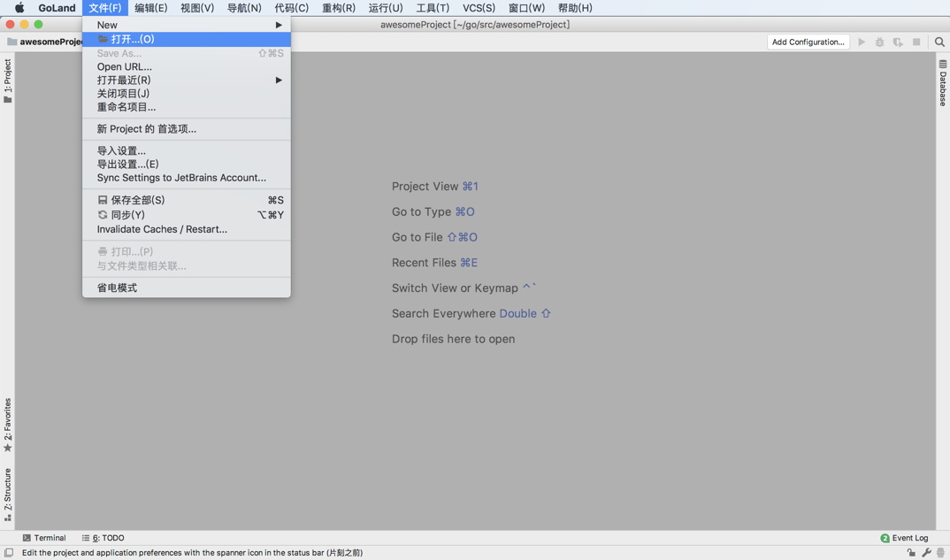Image resolution: width=950 pixels, height=560 pixels.
Task: Open the Z: Structure tool window
Action: coord(7,495)
